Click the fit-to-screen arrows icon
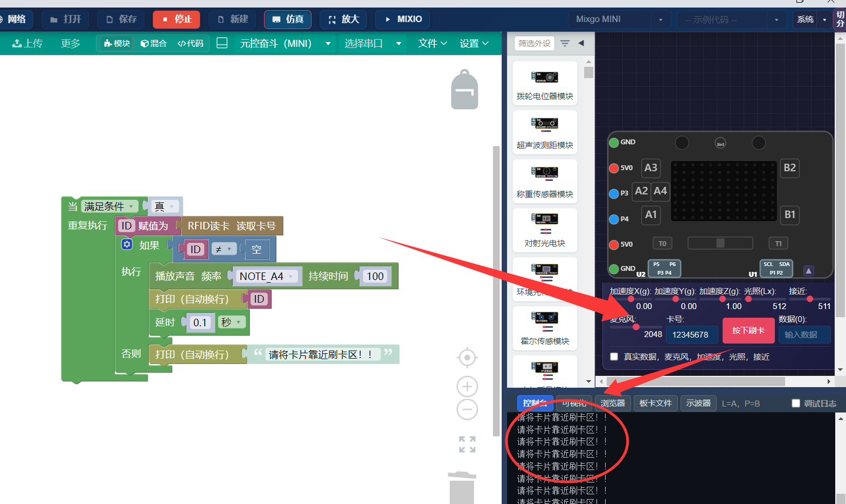 (x=467, y=444)
